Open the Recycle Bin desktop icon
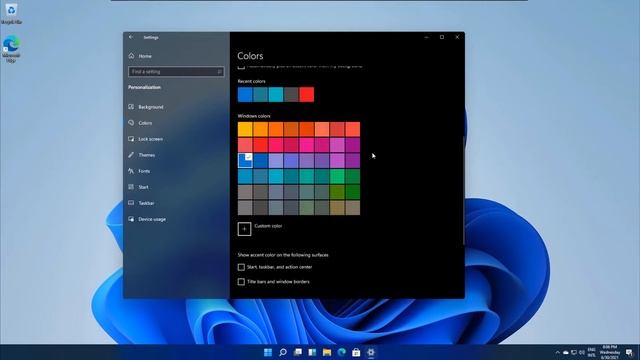Screen dimensions: 640x360 (x=11, y=13)
